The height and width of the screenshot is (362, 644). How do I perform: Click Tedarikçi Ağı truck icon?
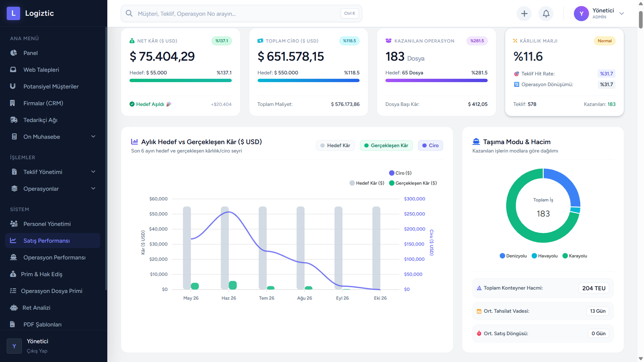point(14,120)
